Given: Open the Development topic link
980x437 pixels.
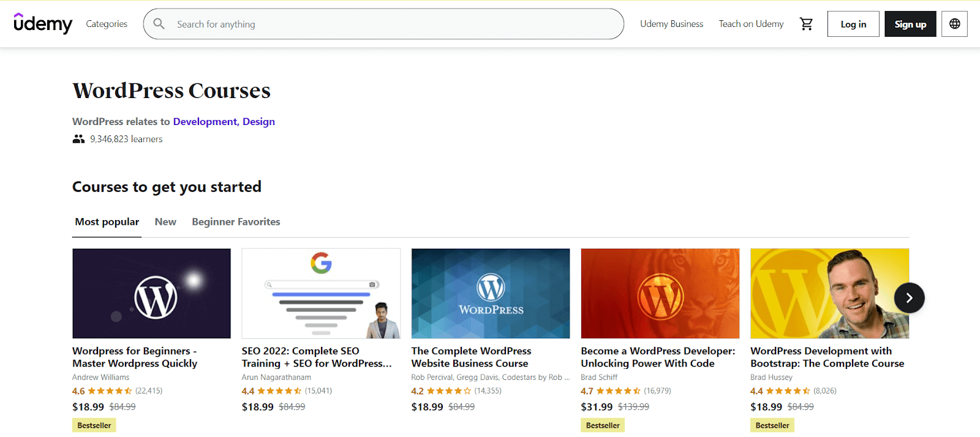Looking at the screenshot, I should pyautogui.click(x=205, y=121).
